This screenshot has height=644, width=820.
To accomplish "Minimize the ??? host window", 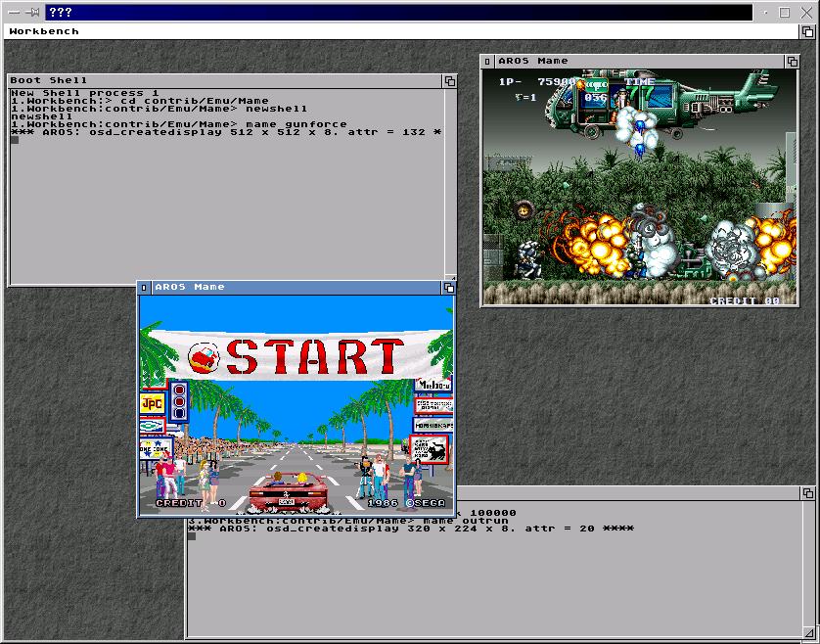I will [765, 13].
